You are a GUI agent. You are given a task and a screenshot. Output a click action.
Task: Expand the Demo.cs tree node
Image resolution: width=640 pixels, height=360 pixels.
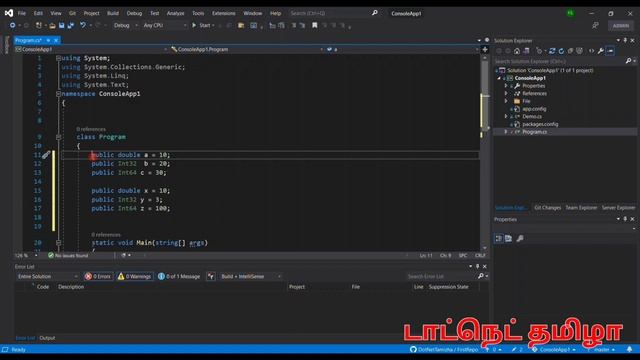click(x=506, y=116)
